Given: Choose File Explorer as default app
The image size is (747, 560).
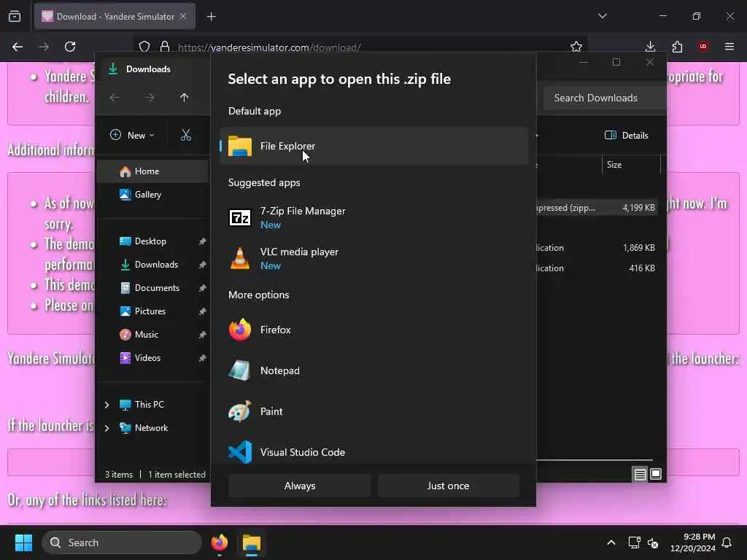Looking at the screenshot, I should tap(373, 146).
